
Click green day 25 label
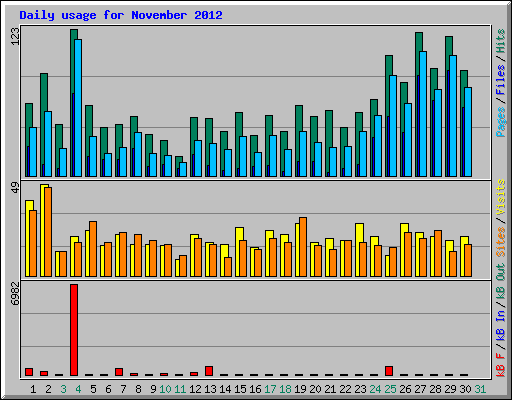pos(390,389)
